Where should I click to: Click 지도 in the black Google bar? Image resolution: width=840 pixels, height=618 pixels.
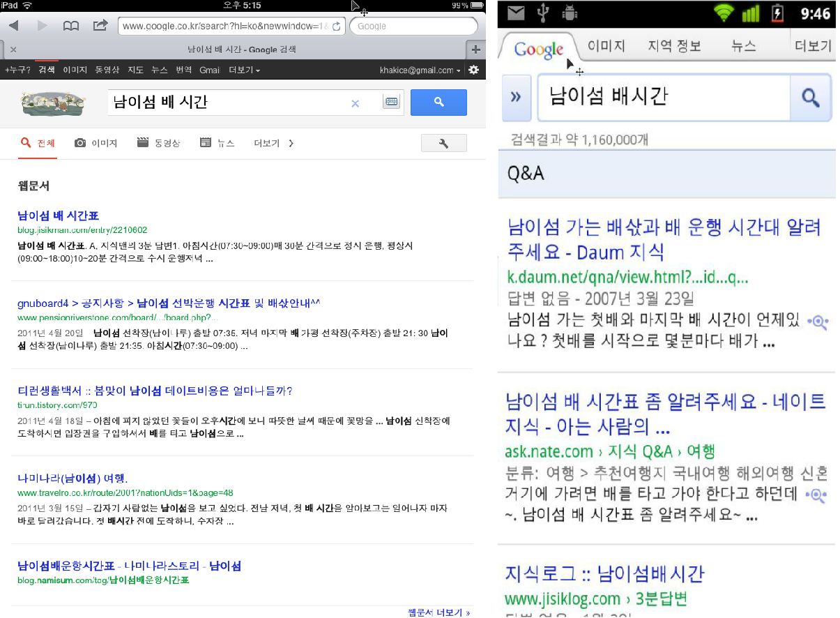point(135,70)
